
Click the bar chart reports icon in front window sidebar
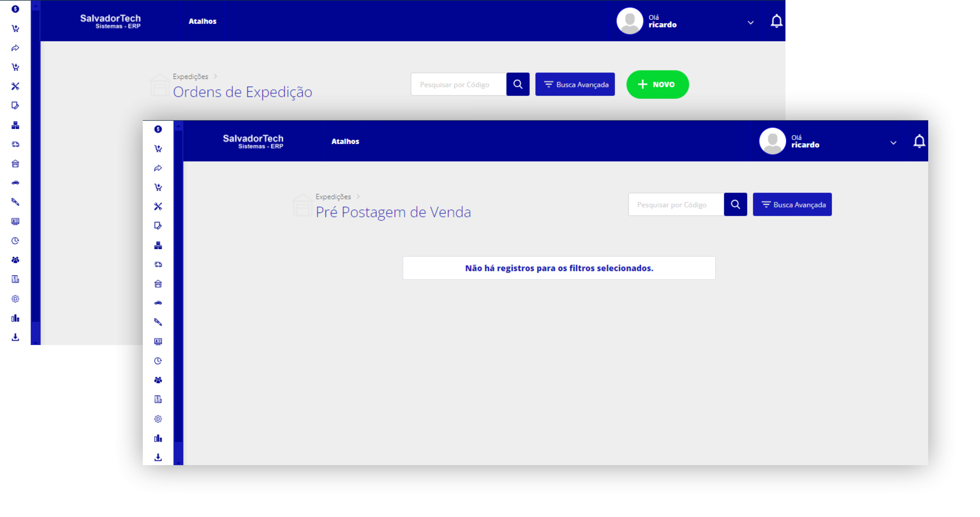click(158, 438)
